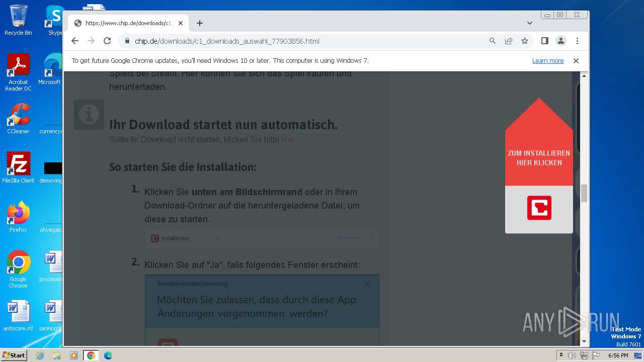Click the red chip logo in banner
644x362 pixels.
click(539, 208)
